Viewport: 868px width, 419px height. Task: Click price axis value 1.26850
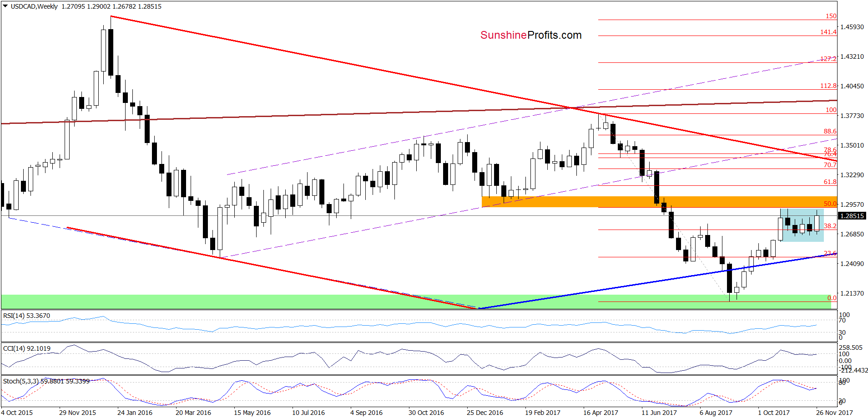pos(852,234)
